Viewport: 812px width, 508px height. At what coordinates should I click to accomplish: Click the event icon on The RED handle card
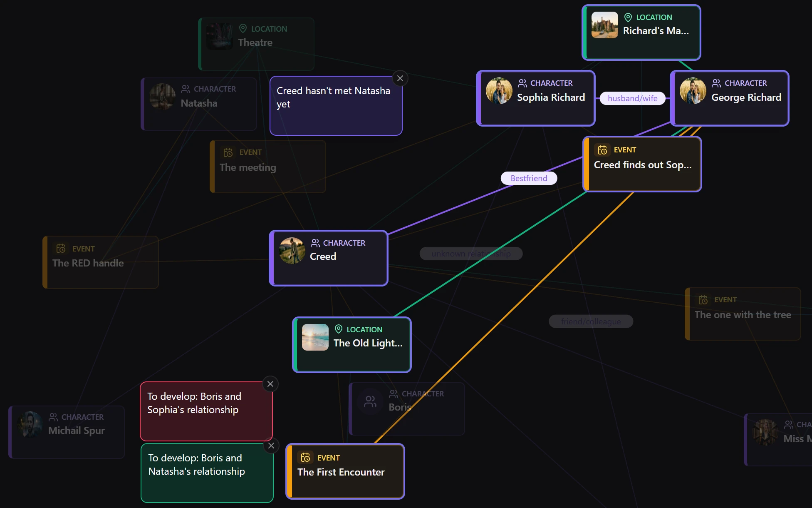(61, 249)
